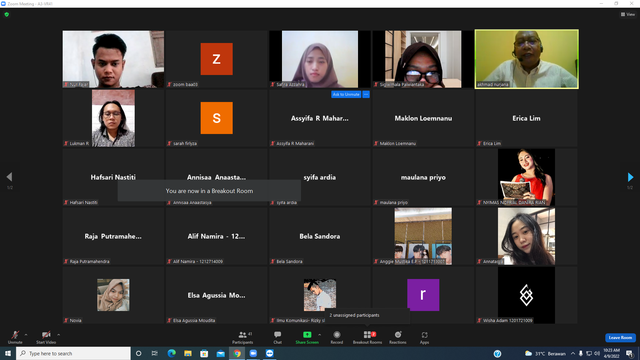The height and width of the screenshot is (360, 640).
Task: Open audio options arrow next to Unmute
Action: click(x=26, y=335)
